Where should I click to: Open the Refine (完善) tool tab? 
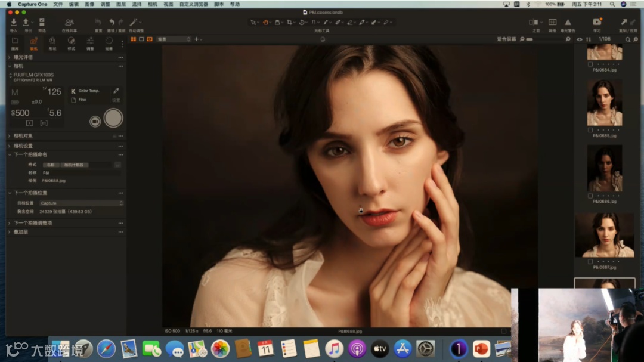pyautogui.click(x=109, y=43)
